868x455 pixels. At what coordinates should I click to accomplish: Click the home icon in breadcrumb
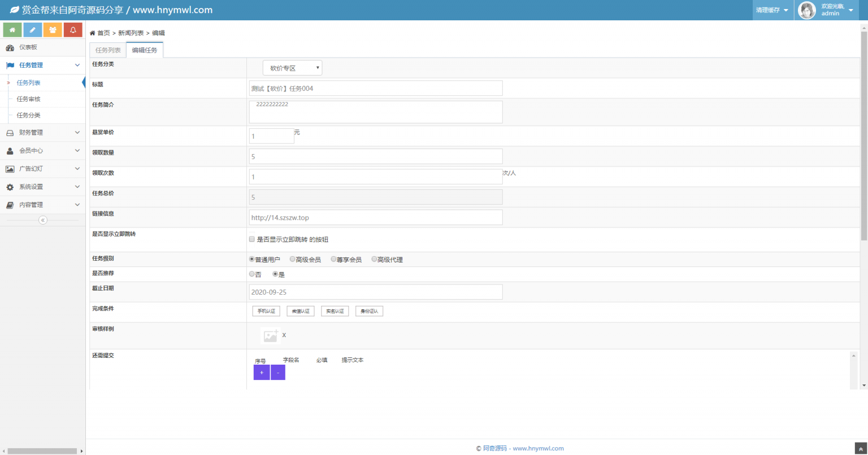[93, 33]
